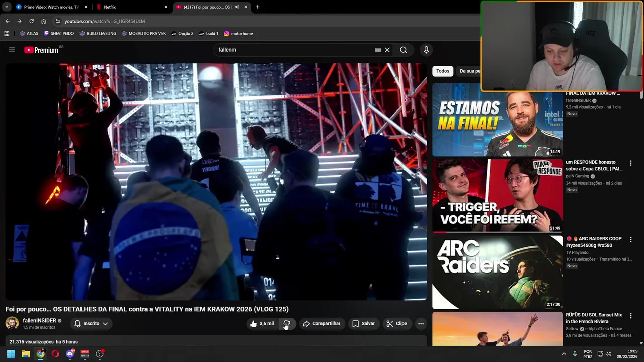
Task: Open the MOBALITIC PRA VER bookmark
Action: point(143,34)
